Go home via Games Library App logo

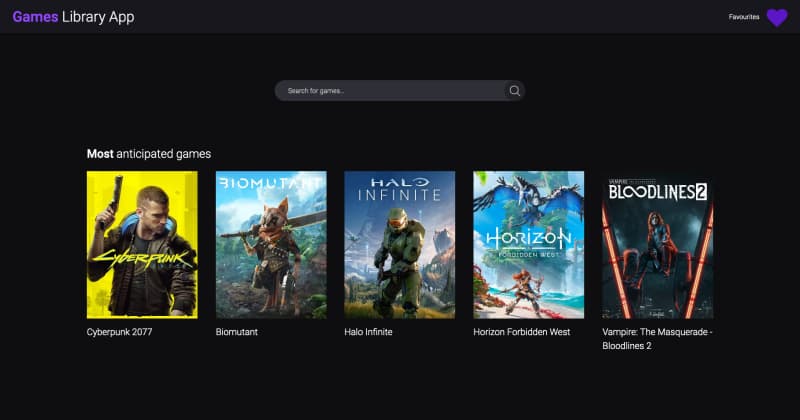(x=73, y=17)
